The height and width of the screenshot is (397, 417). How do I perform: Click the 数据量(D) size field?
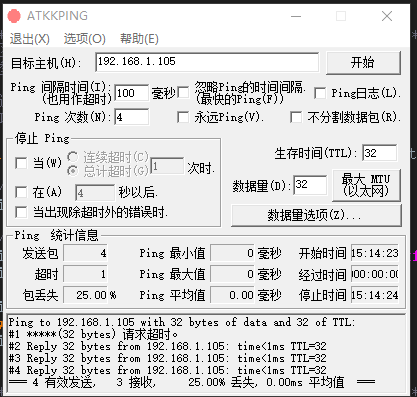point(310,185)
